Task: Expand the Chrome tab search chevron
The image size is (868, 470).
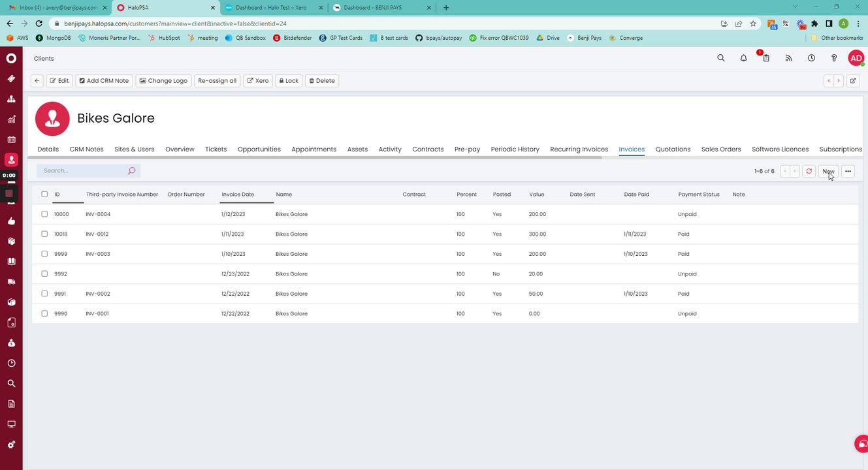Action: click(x=794, y=7)
